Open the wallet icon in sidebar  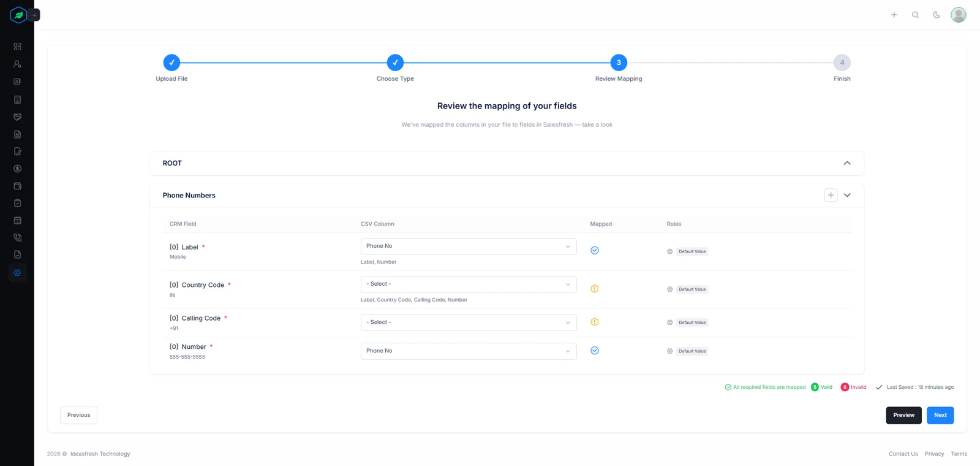point(17,186)
